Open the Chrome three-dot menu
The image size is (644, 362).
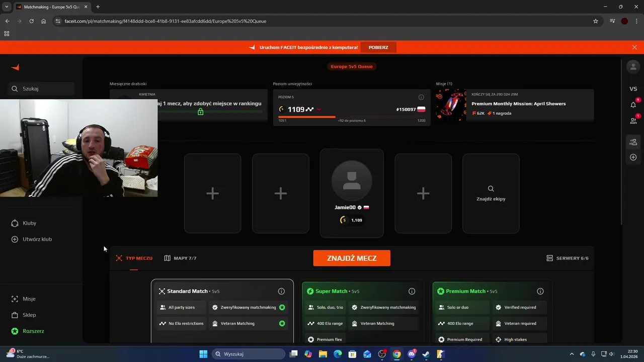[636, 21]
